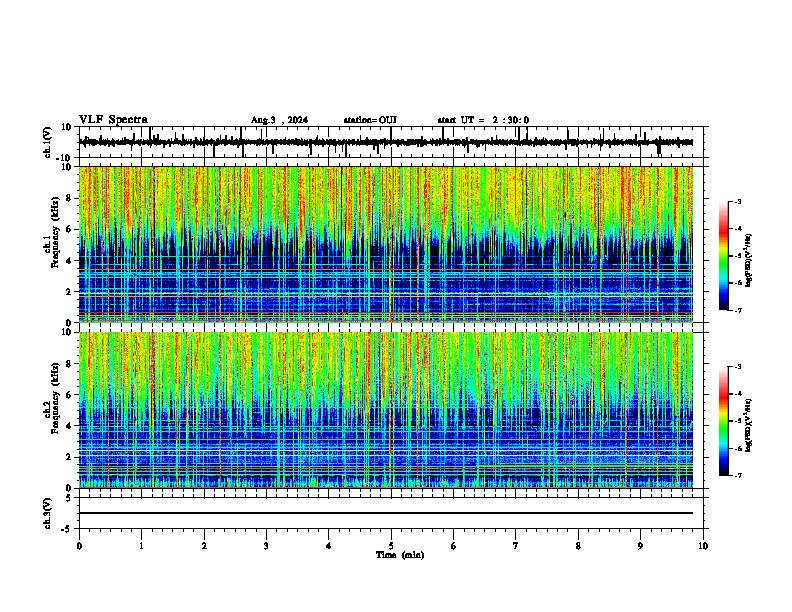Click the ch.1 spectrogram panel
Viewport: 792px width, 612px height.
coord(386,244)
